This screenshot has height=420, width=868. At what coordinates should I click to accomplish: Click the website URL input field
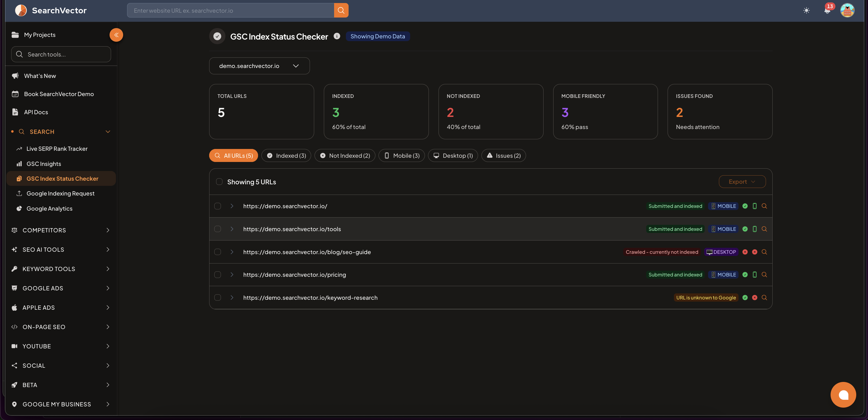pos(231,11)
